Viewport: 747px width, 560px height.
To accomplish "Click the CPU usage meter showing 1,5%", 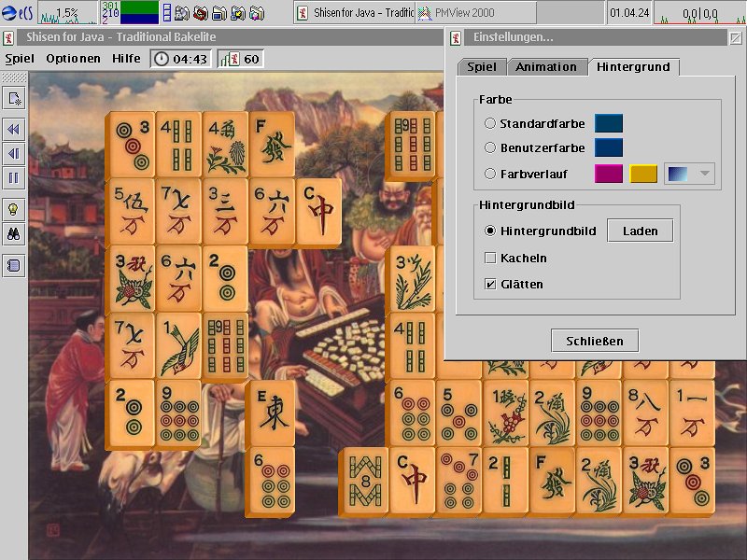I will 66,13.
